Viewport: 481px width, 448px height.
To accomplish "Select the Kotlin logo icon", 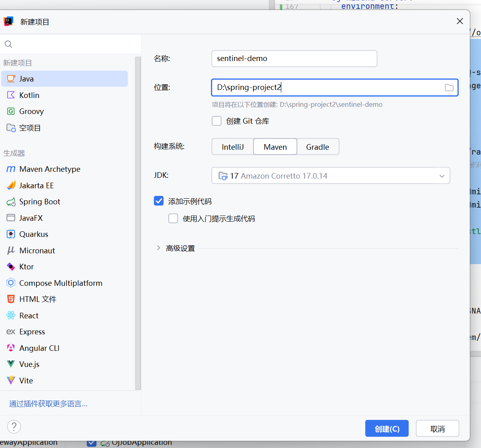I will (11, 95).
